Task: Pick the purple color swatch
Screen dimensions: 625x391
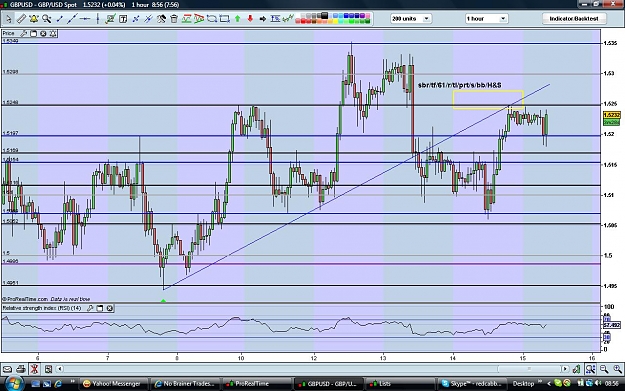Action: tap(362, 16)
